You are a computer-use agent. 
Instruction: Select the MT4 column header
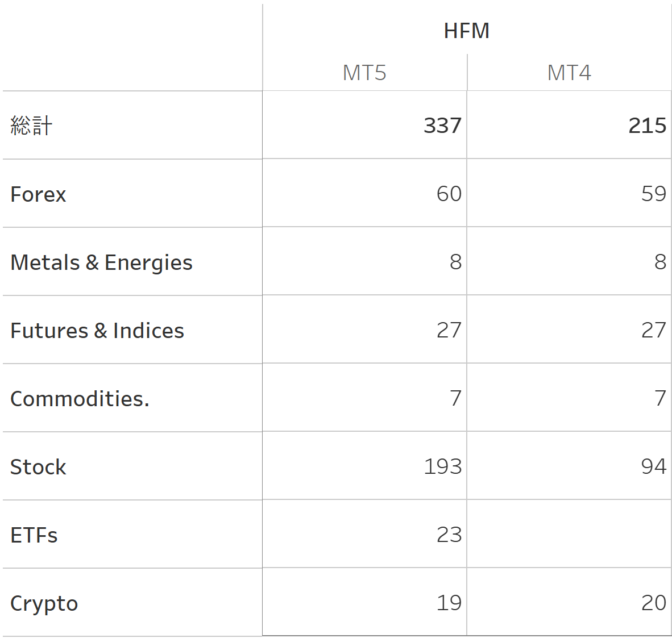[569, 73]
